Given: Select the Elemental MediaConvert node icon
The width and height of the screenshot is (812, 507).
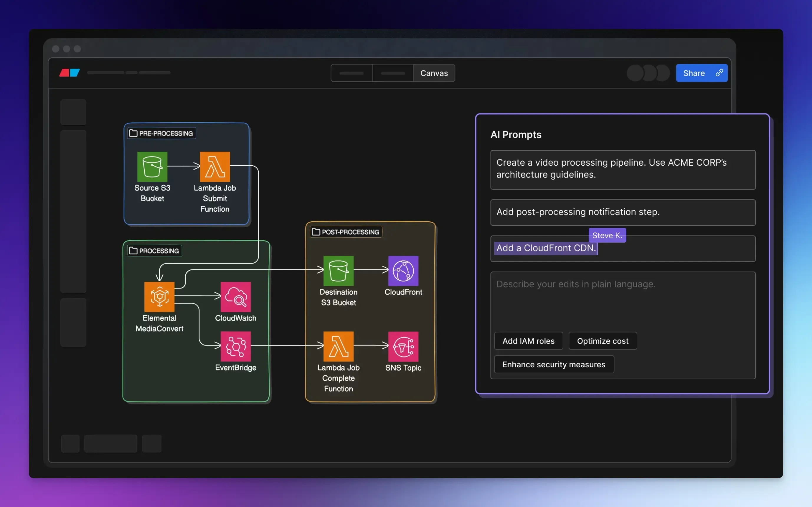Looking at the screenshot, I should 159,297.
